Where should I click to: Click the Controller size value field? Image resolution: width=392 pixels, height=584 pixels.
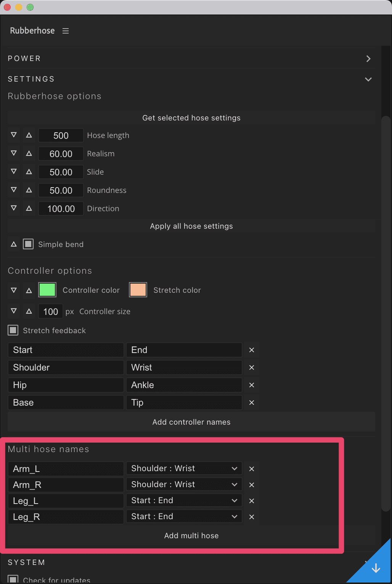51,311
